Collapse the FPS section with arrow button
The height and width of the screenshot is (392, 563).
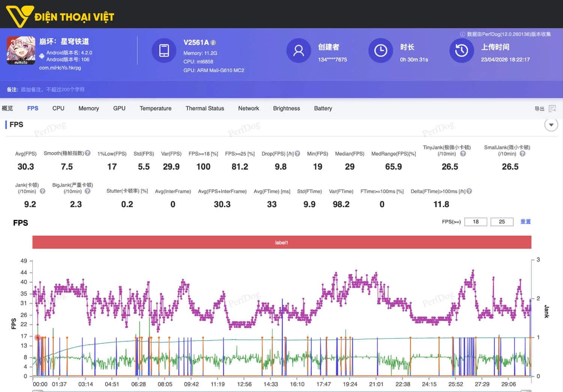coord(551,125)
